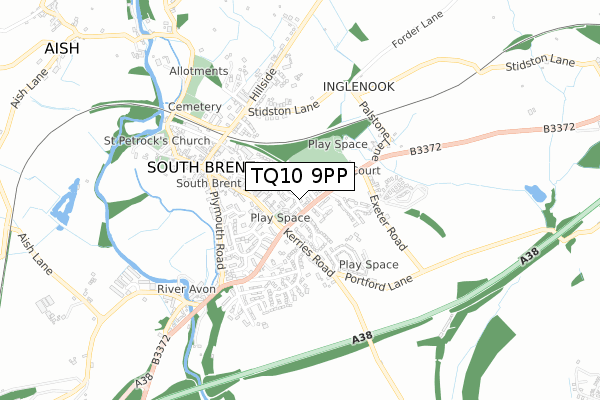Click the St Petrock's Church label
The height and width of the screenshot is (400, 600).
tap(157, 141)
